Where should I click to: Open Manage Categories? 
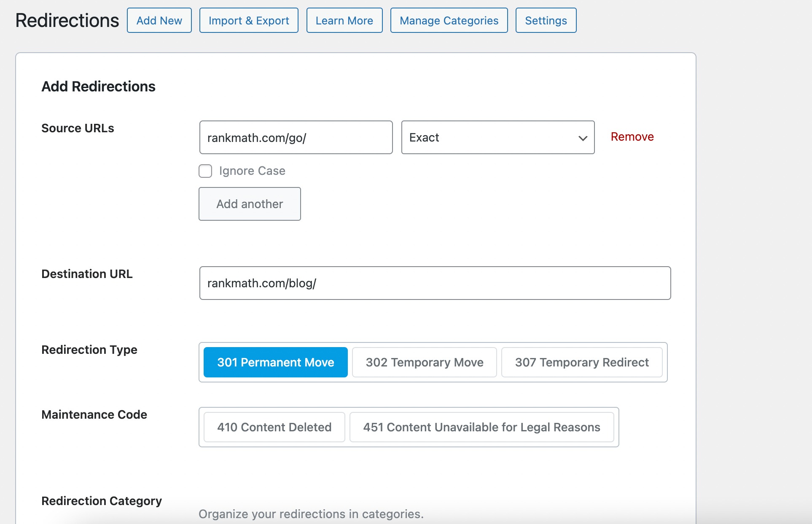click(449, 20)
